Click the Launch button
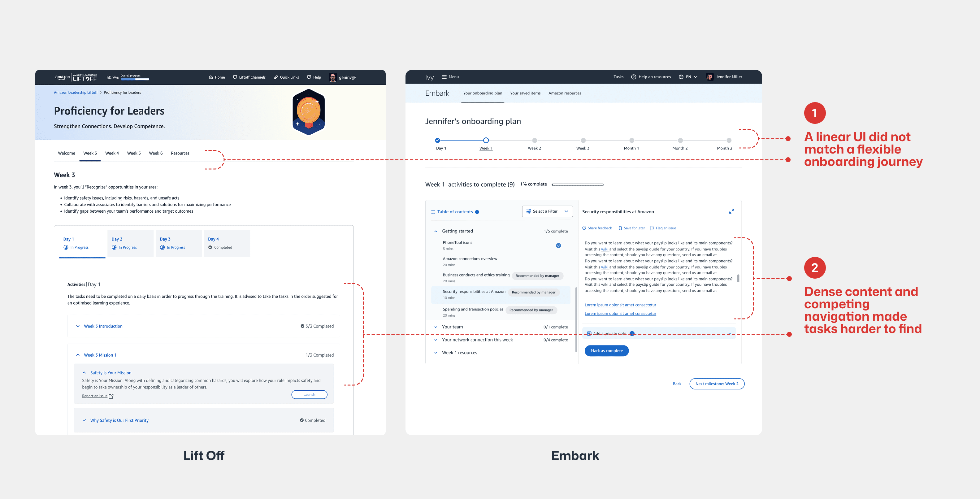This screenshot has width=980, height=499. click(309, 394)
